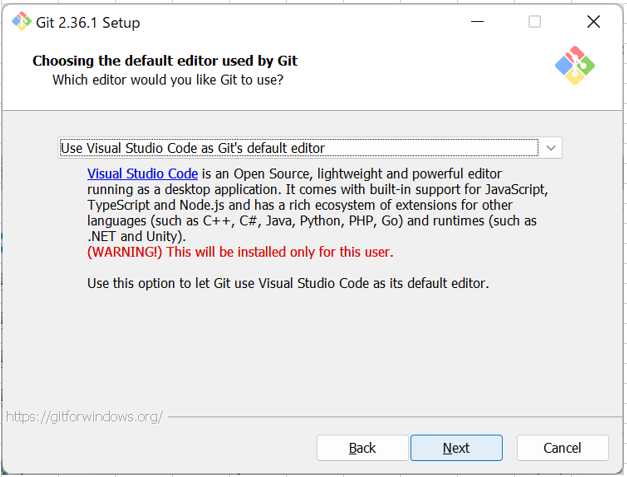The image size is (627, 477).
Task: Minimize the Git Setup window
Action: click(477, 22)
